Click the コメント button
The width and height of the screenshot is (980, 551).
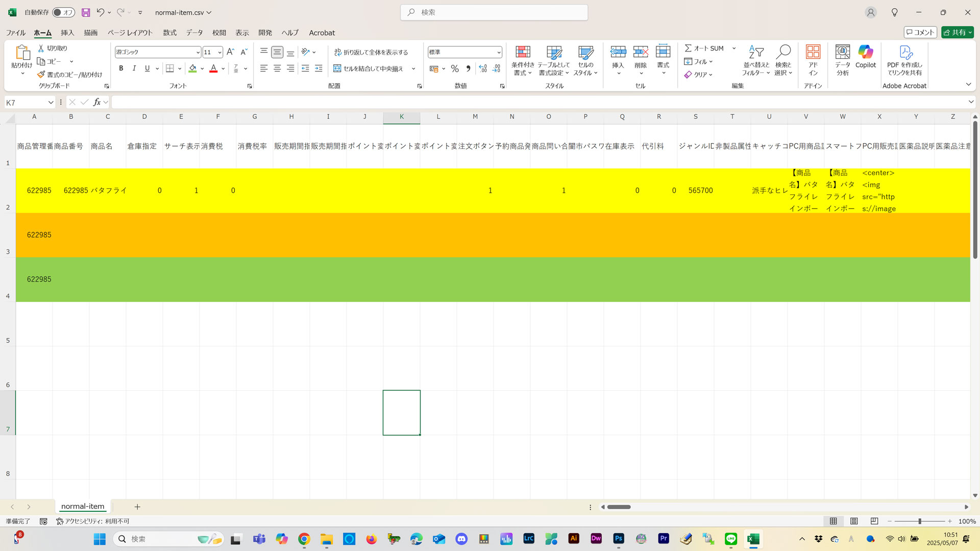(920, 32)
